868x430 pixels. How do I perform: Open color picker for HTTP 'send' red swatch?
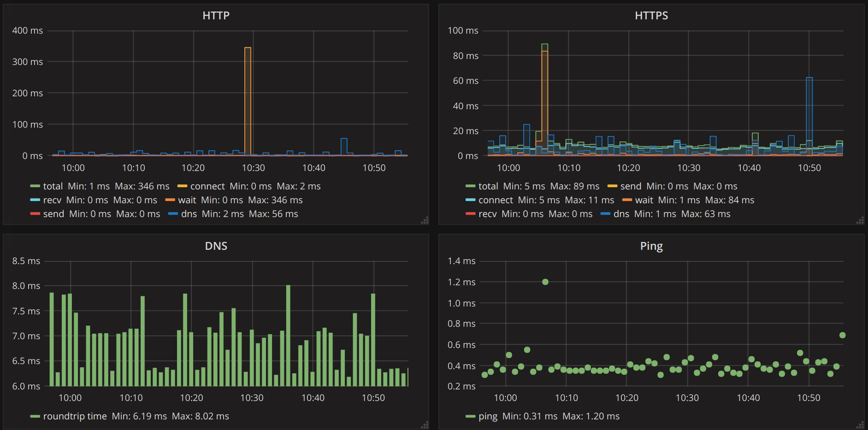click(35, 214)
